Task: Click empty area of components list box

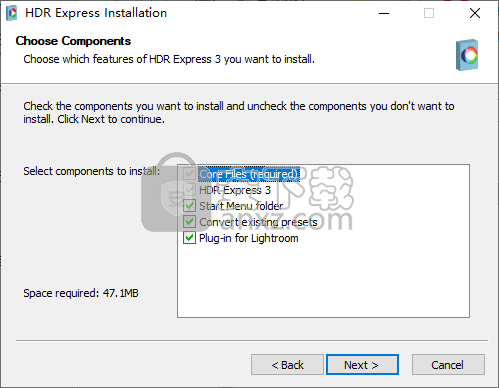Action: (x=323, y=282)
